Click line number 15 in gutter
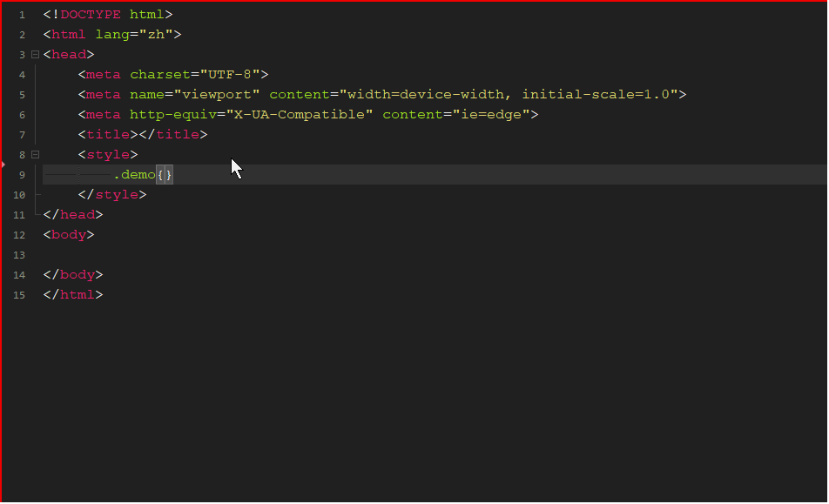 pyautogui.click(x=19, y=296)
